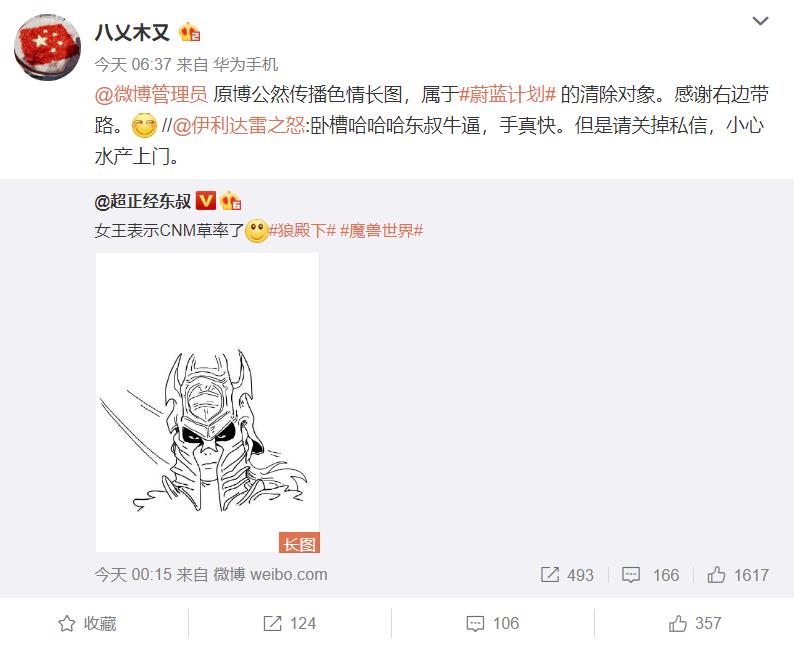794x646 pixels.
Task: Open the @超正经东叔 original poster profile
Action: coord(143,201)
